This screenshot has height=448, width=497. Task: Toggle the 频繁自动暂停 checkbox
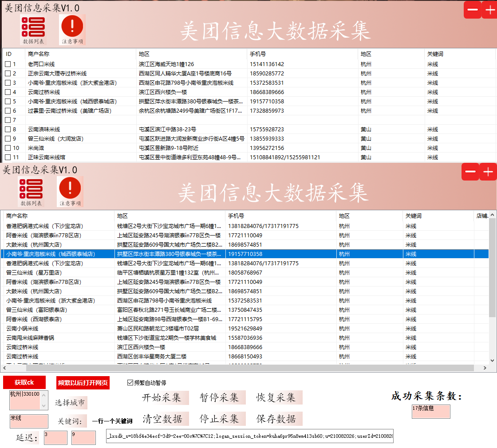[x=130, y=383]
